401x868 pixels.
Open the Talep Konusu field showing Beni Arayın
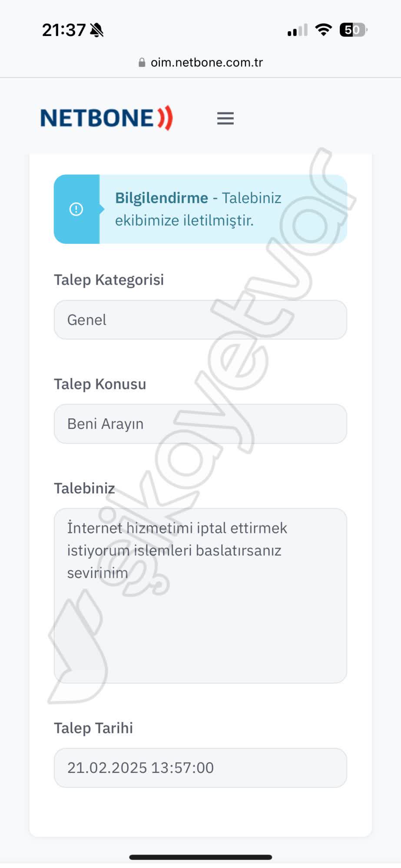coord(200,424)
